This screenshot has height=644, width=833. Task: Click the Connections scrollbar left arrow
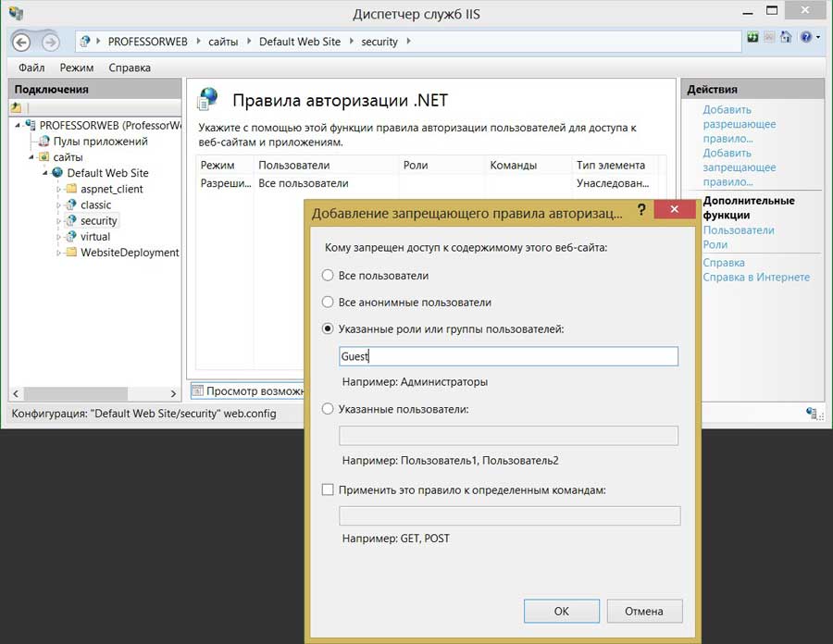coord(16,393)
